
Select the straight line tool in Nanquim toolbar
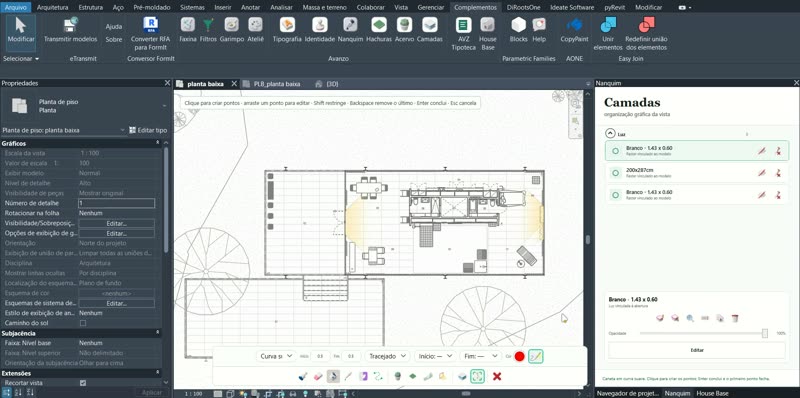[348, 377]
